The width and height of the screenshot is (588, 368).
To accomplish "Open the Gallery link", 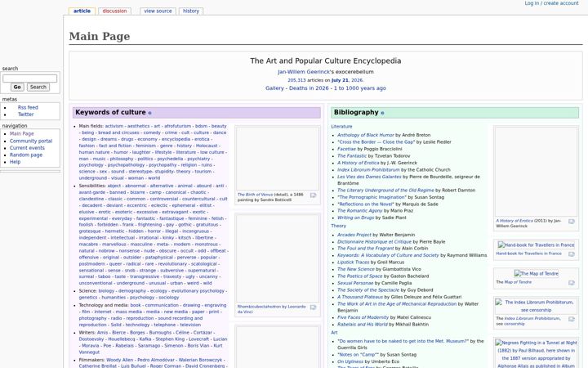I will pos(274,88).
